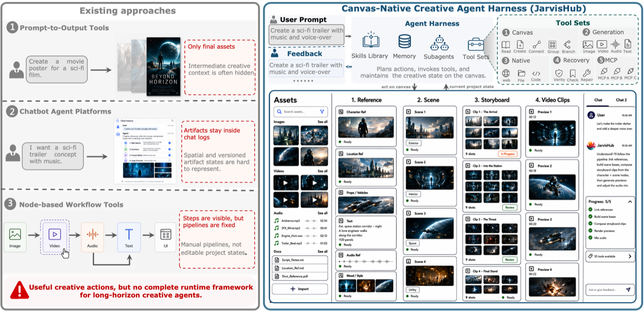Pick the Generation Image icon

pos(588,45)
